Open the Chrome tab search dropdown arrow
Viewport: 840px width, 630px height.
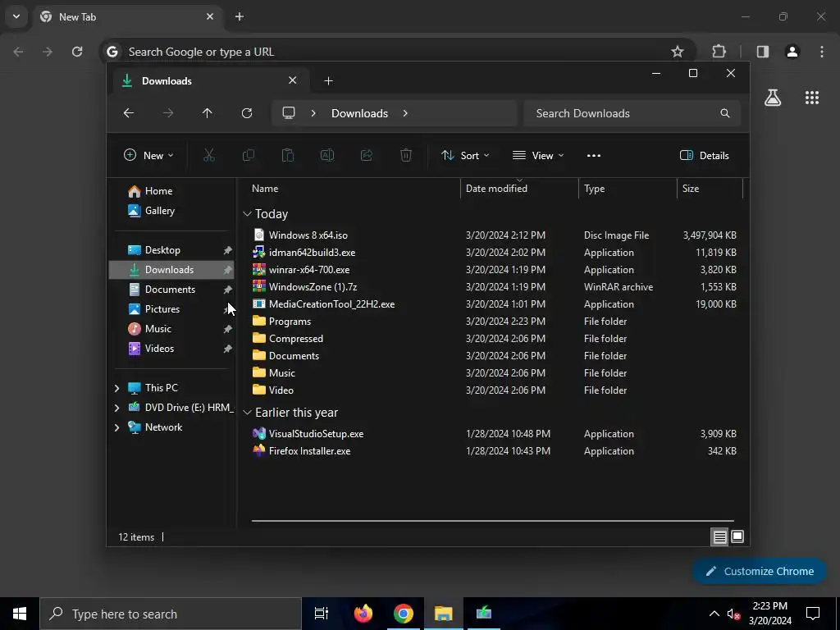[x=16, y=16]
